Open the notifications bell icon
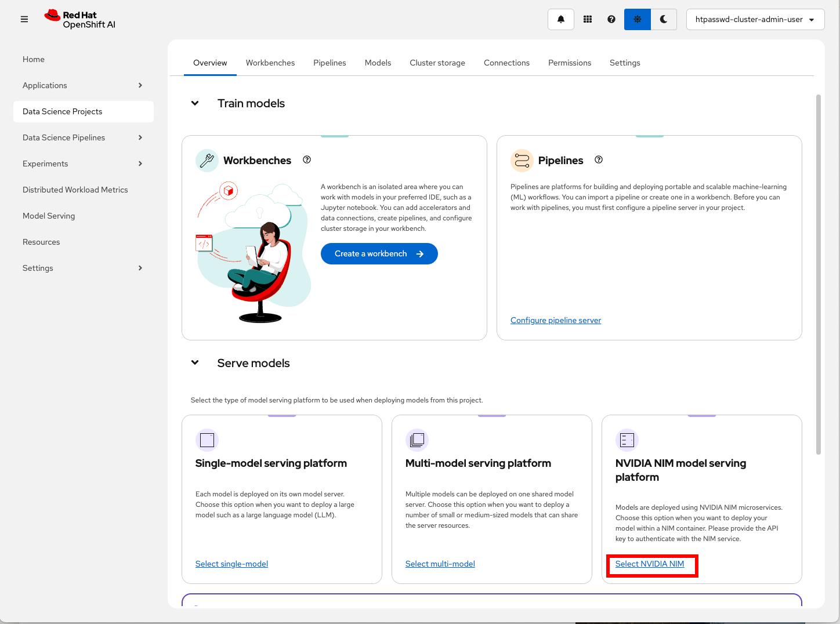The width and height of the screenshot is (840, 624). pyautogui.click(x=561, y=19)
